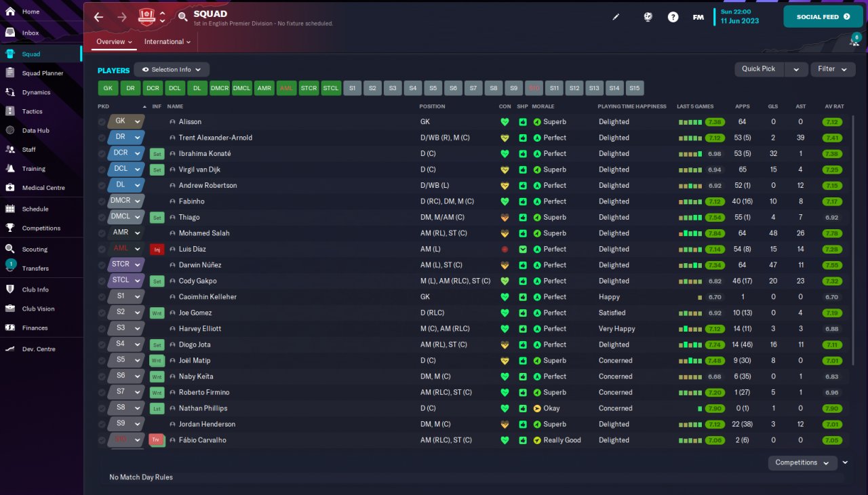Image resolution: width=868 pixels, height=495 pixels.
Task: Tick the checkbox beside Fabinho
Action: pos(102,201)
